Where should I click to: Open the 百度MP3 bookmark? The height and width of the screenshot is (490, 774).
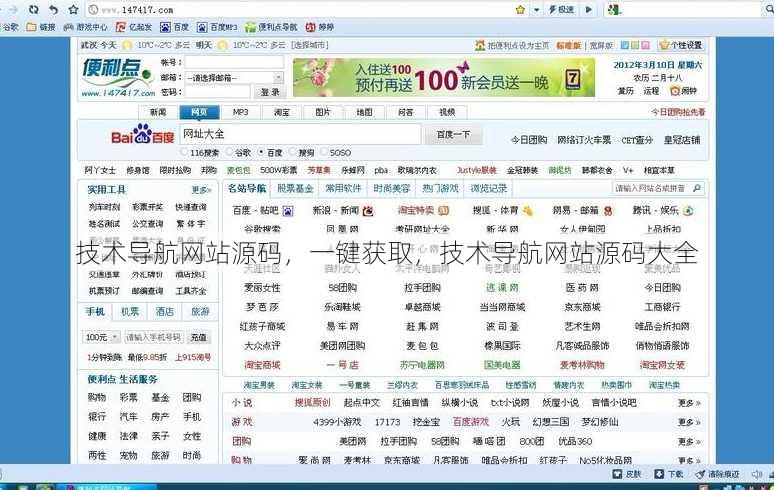(x=217, y=27)
